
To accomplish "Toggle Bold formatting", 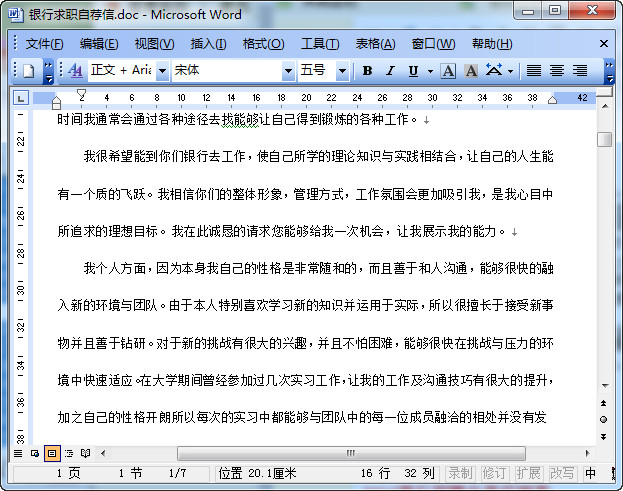I will 368,71.
